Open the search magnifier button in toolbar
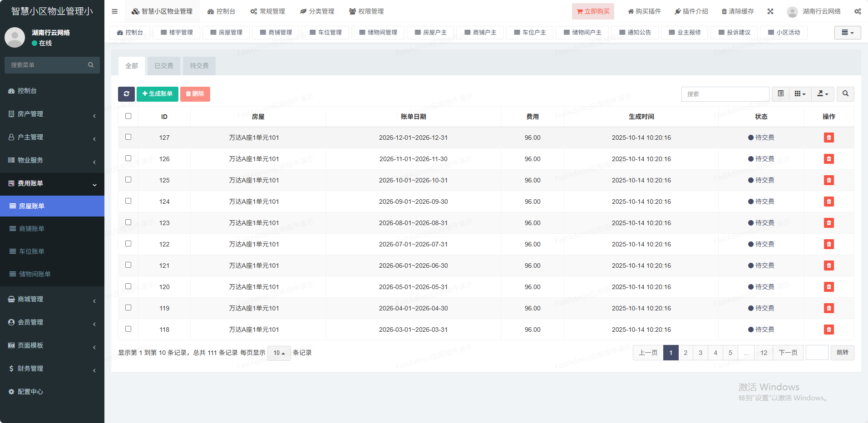The image size is (868, 423). coord(845,94)
